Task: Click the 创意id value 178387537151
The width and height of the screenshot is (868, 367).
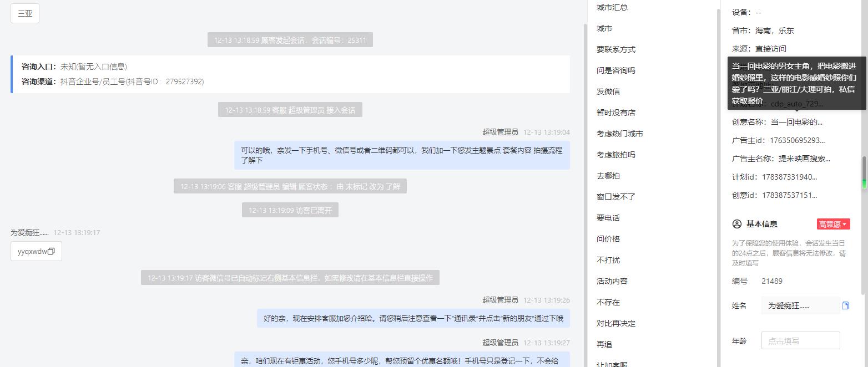Action: [x=789, y=195]
